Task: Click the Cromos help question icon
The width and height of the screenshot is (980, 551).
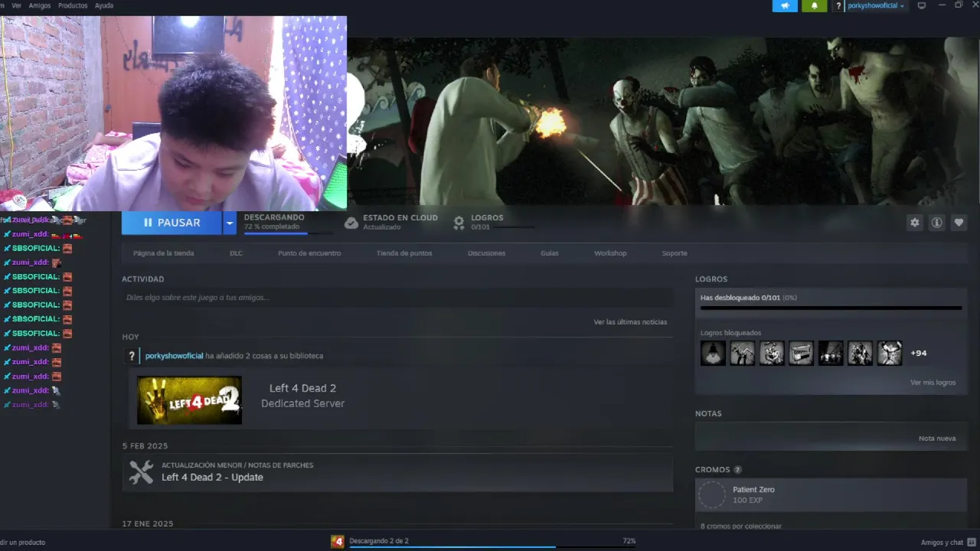Action: tap(737, 470)
